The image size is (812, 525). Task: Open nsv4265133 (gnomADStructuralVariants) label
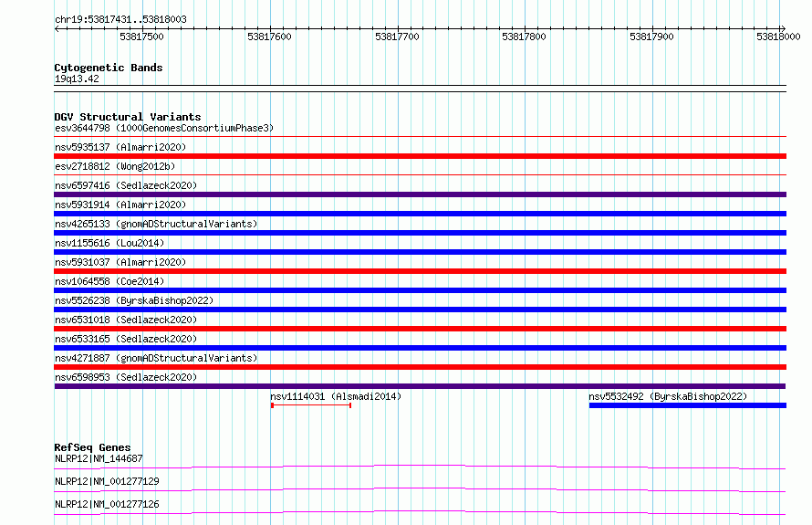pyautogui.click(x=156, y=224)
